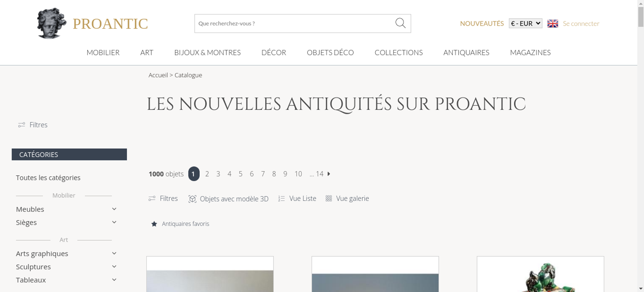Viewport: 644px width, 292px height.
Task: Open the NOUVEAUTÉS link
Action: (x=482, y=23)
